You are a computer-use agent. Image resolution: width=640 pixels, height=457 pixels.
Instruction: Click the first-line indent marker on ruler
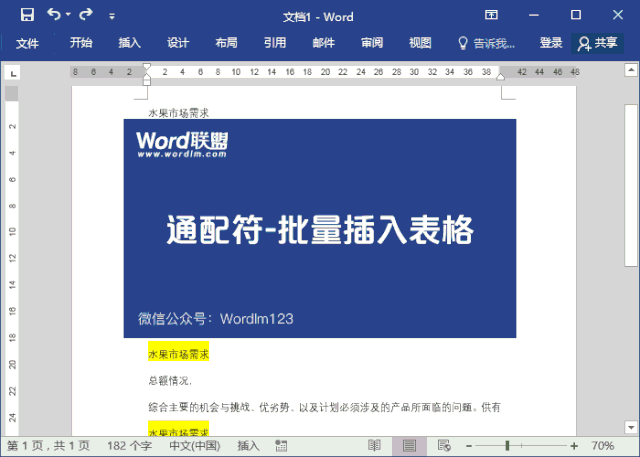tap(147, 67)
